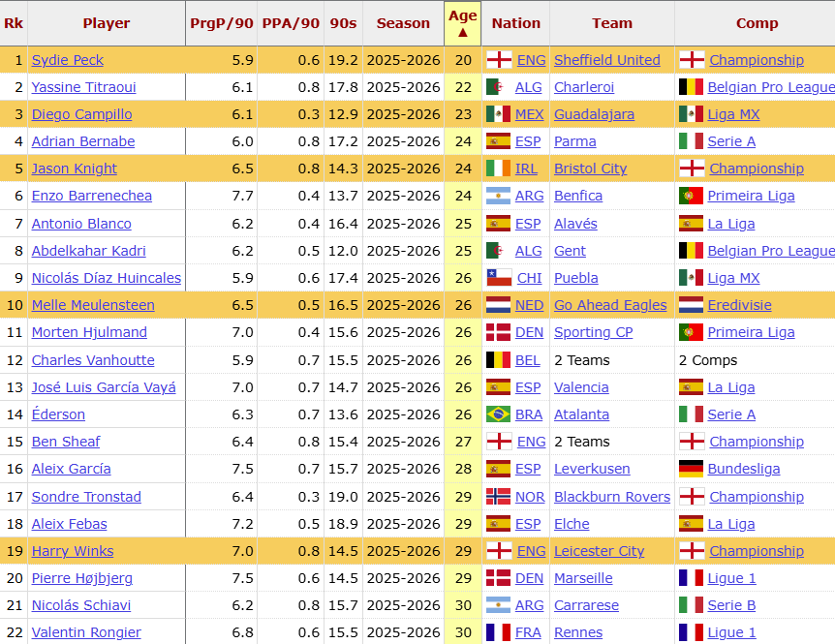
Task: Click England flag in Sydie Peck row
Action: [x=499, y=60]
